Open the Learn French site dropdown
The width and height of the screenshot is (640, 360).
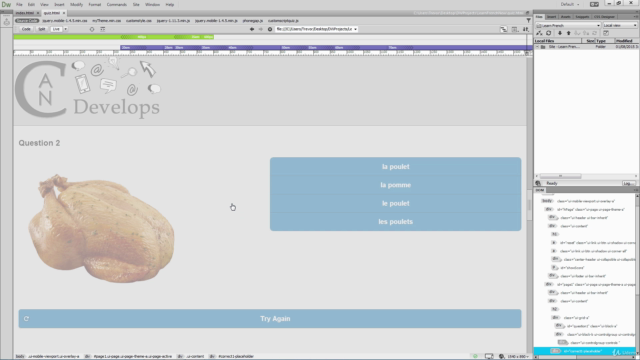point(568,25)
